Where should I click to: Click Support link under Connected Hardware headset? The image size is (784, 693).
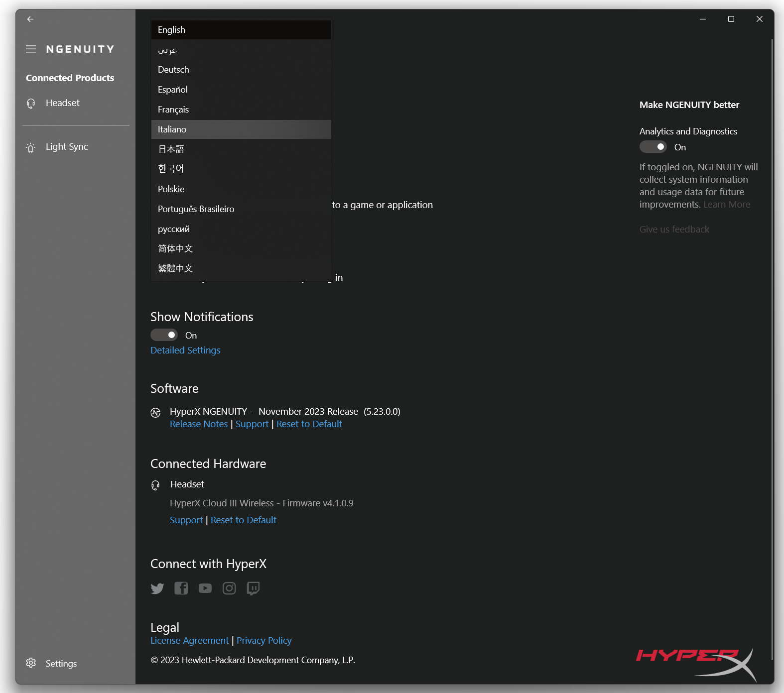tap(186, 520)
